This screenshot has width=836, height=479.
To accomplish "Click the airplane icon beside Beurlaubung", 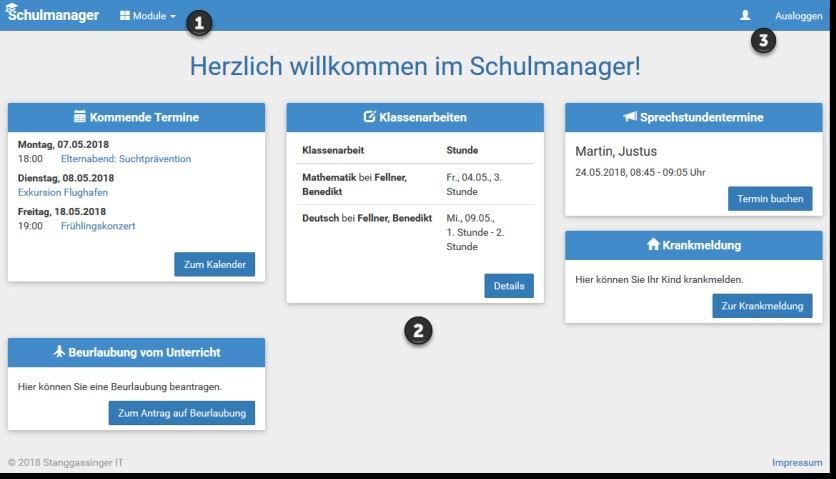I will click(x=59, y=352).
